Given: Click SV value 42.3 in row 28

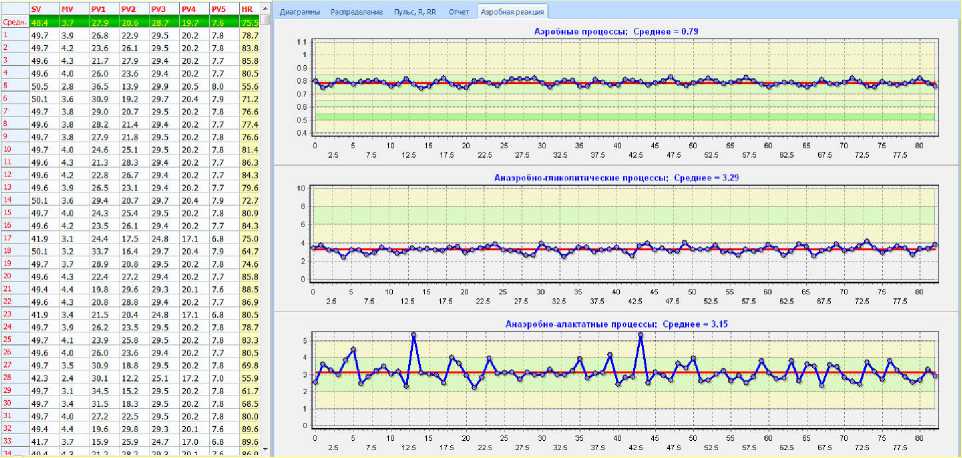Looking at the screenshot, I should pyautogui.click(x=44, y=378).
